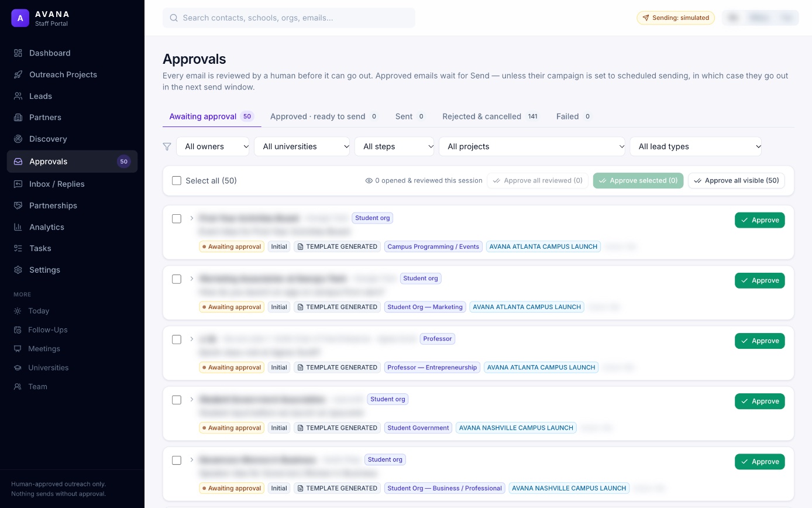Click the Follow-Ups calendar icon

point(18,330)
